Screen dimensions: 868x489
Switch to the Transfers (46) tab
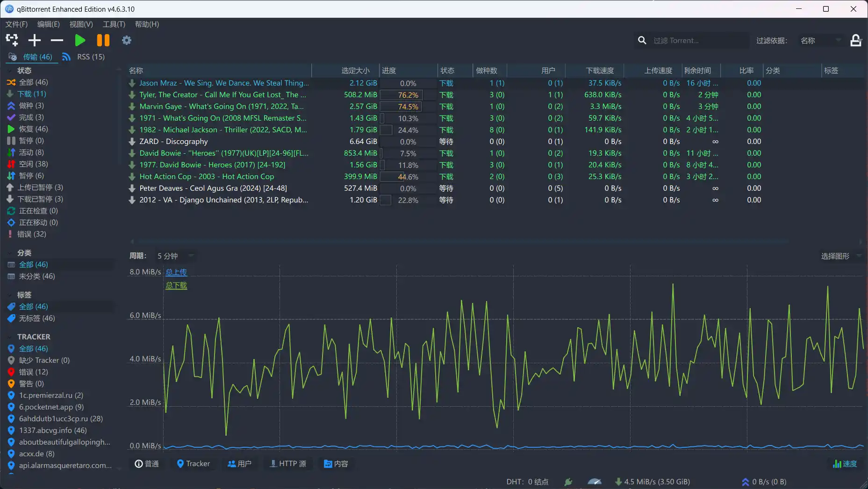tap(31, 57)
